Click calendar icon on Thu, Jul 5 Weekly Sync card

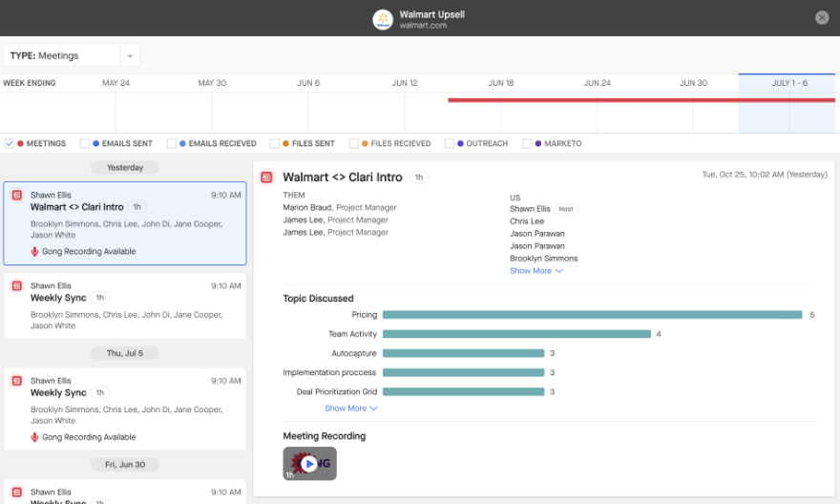point(16,381)
